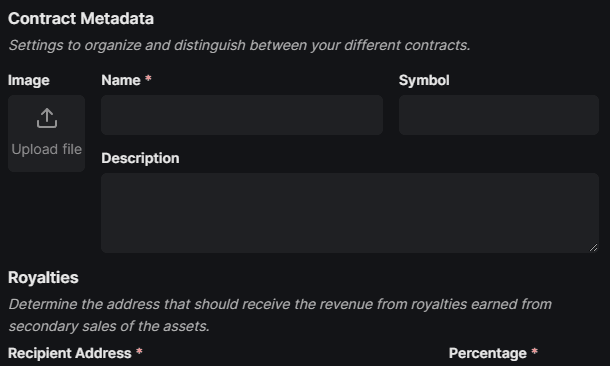The height and width of the screenshot is (366, 610).
Task: Click the "Upload file" text in image box
Action: click(x=47, y=149)
